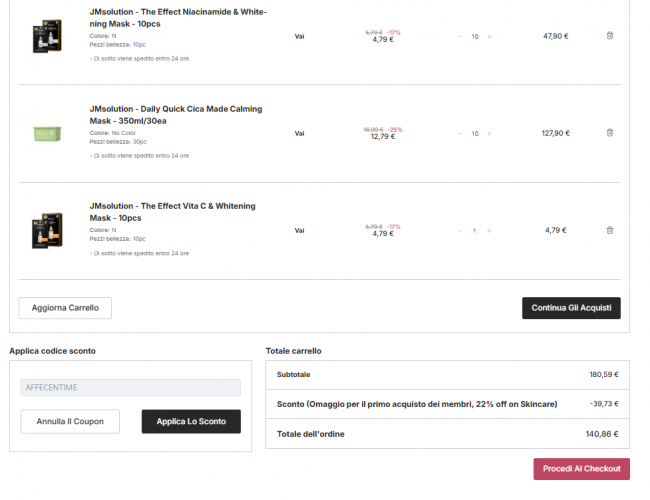This screenshot has height=500, width=650.
Task: Cancel coupon with Annulla Il Coupon
Action: [x=70, y=421]
